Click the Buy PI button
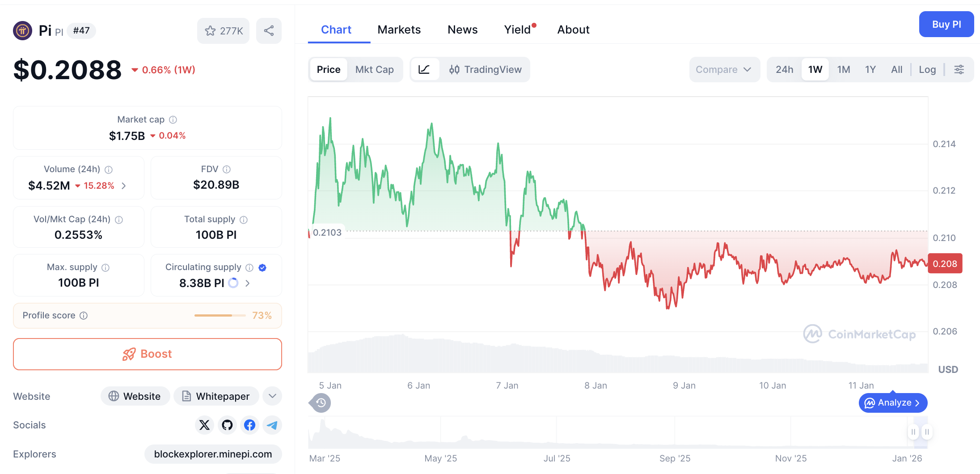980x474 pixels. click(x=946, y=24)
